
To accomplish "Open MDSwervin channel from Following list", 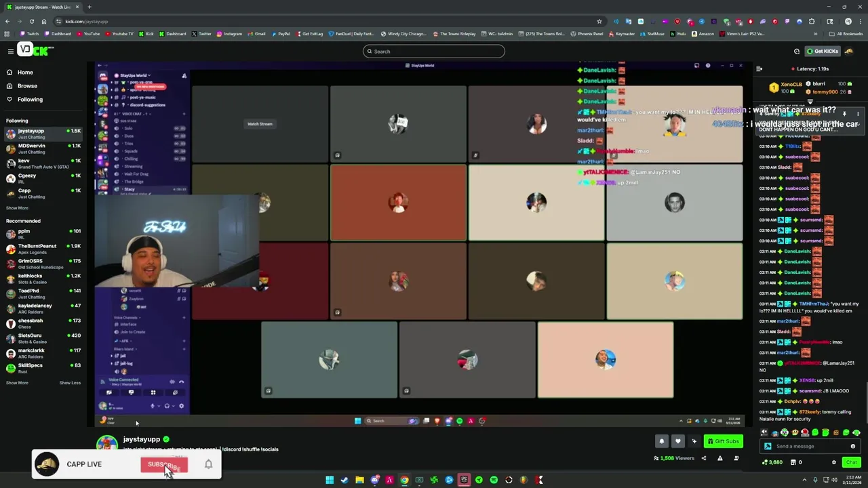I will click(x=43, y=149).
